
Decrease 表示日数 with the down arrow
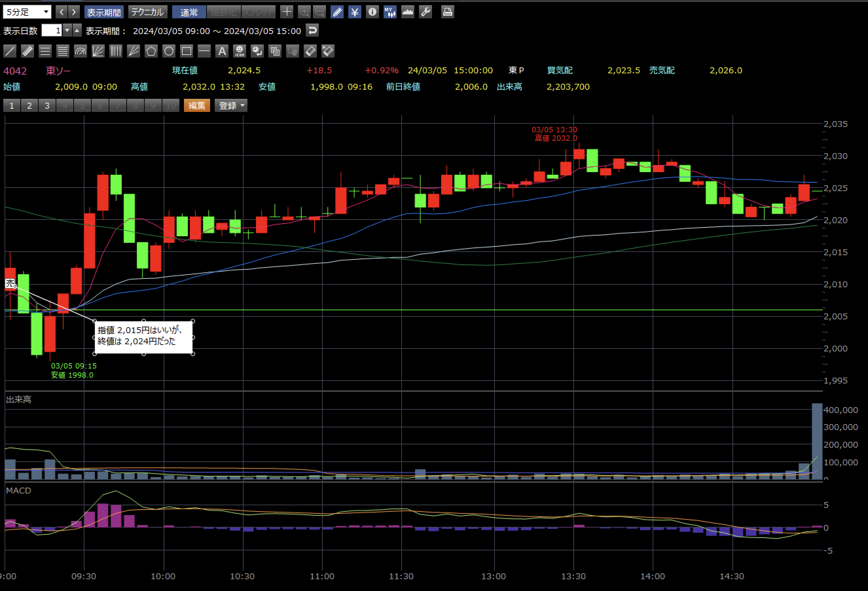pos(67,31)
